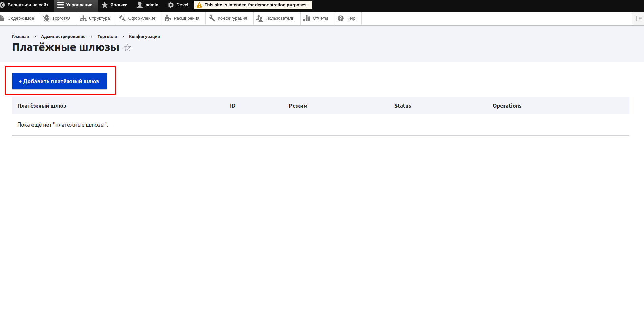The height and width of the screenshot is (314, 644).
Task: Click the favorites star next to page title
Action: click(x=127, y=48)
